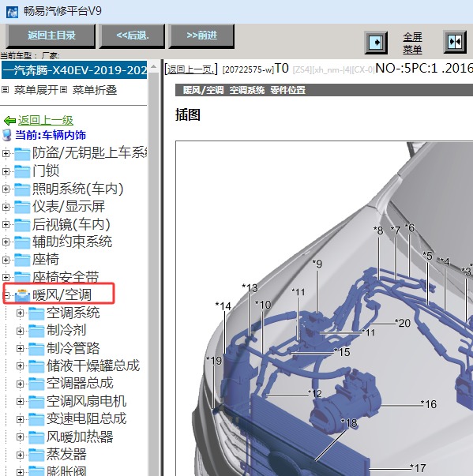The height and width of the screenshot is (476, 473).
Task: Click the 辅助约束系统 folder icon
Action: 22,242
